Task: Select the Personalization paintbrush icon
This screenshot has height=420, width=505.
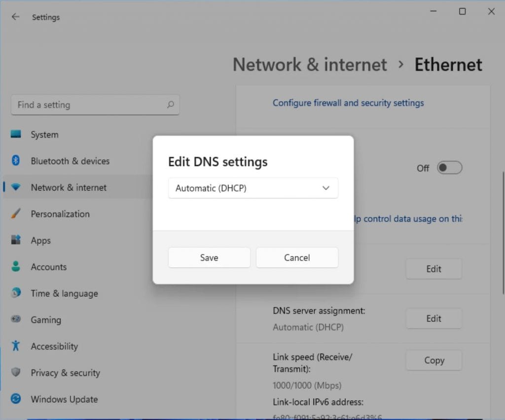Action: pyautogui.click(x=16, y=214)
